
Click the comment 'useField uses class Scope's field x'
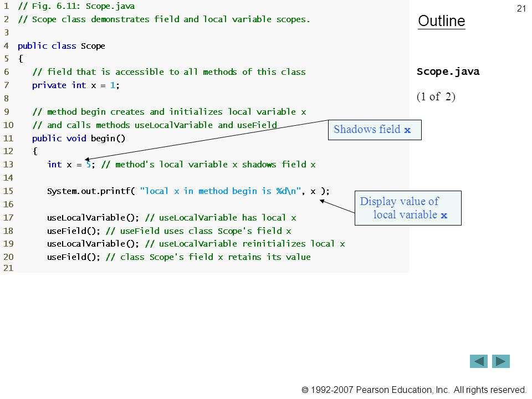[198, 231]
